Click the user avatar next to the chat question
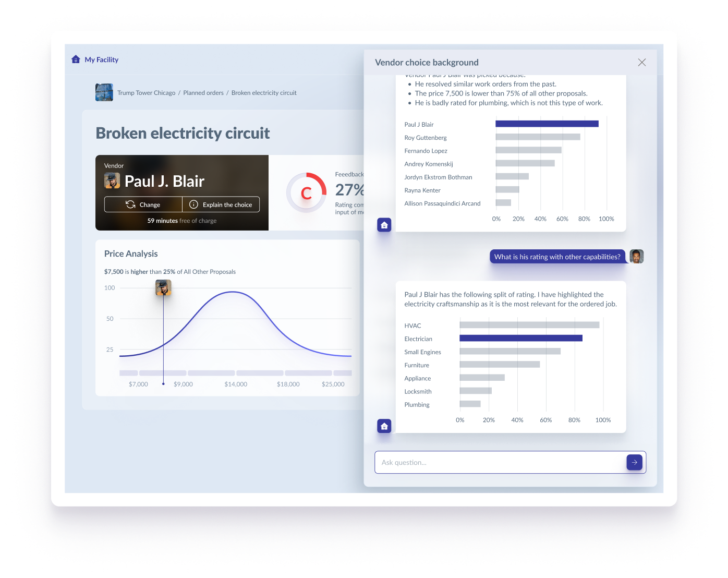The height and width of the screenshot is (578, 728). (637, 256)
